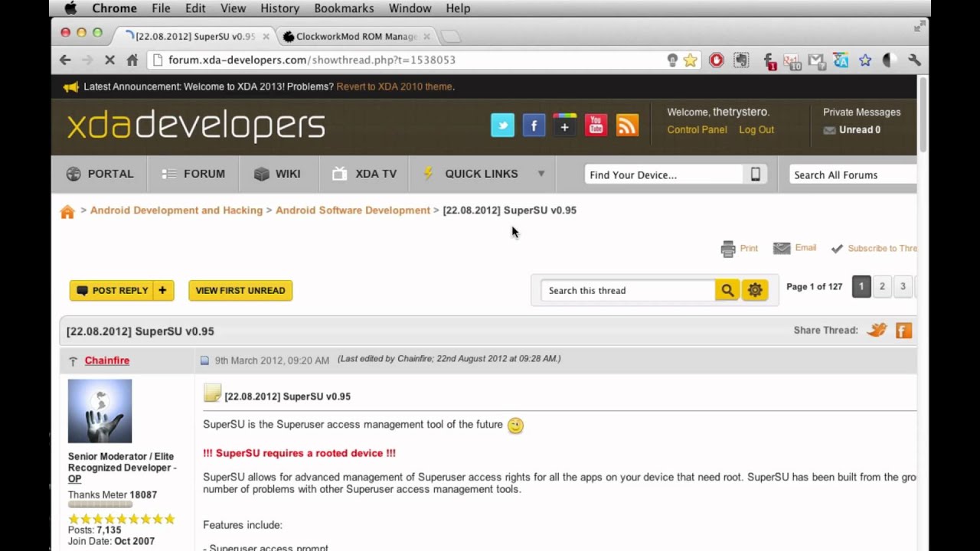The height and width of the screenshot is (551, 980).
Task: Open Android Software Development breadcrumb
Action: point(353,210)
